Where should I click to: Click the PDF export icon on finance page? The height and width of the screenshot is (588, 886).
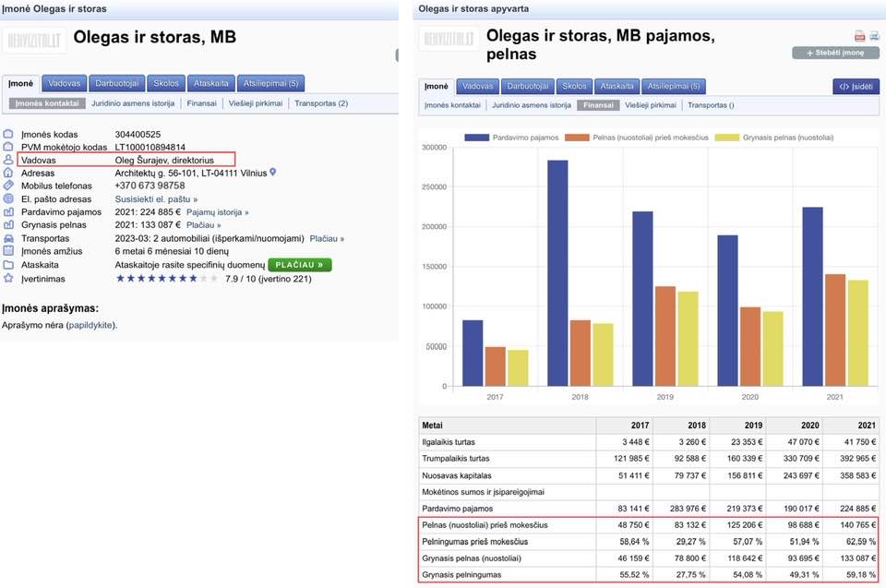(x=859, y=37)
